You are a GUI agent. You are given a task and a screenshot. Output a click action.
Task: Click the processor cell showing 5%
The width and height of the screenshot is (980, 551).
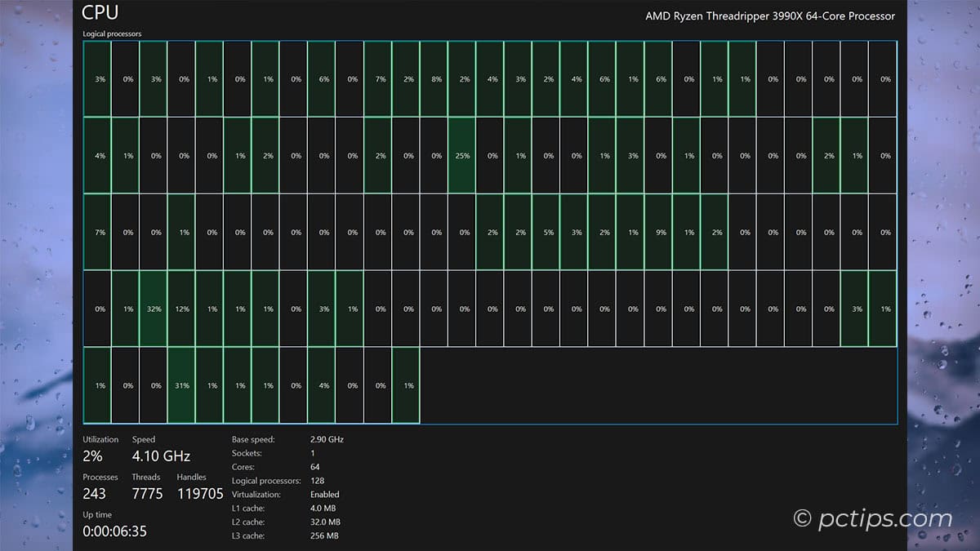point(546,233)
